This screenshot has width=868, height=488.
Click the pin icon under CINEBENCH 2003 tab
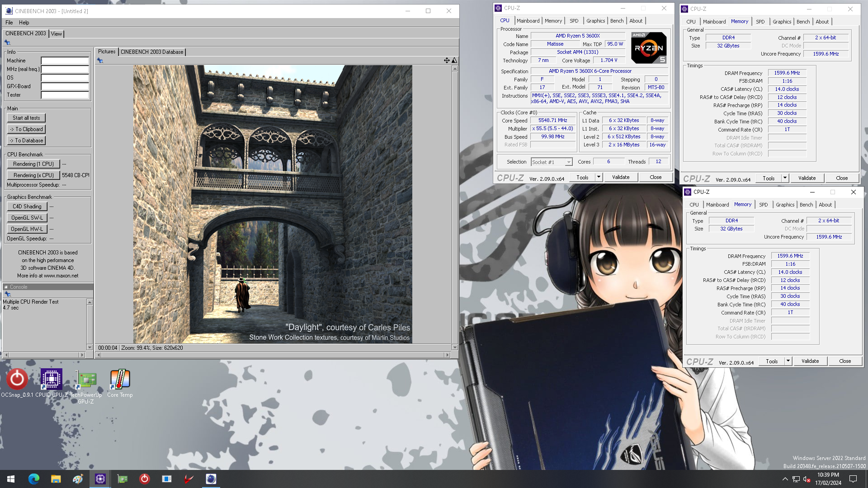[x=7, y=42]
